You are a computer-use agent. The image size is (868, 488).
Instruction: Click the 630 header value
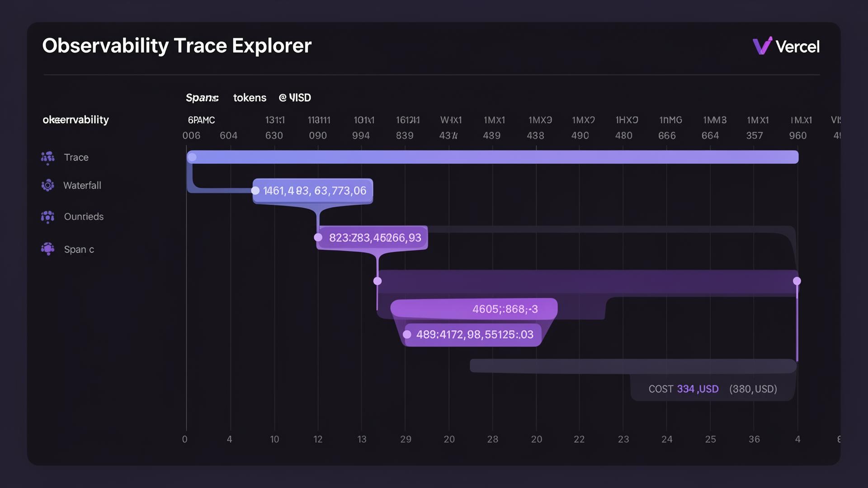click(x=274, y=136)
